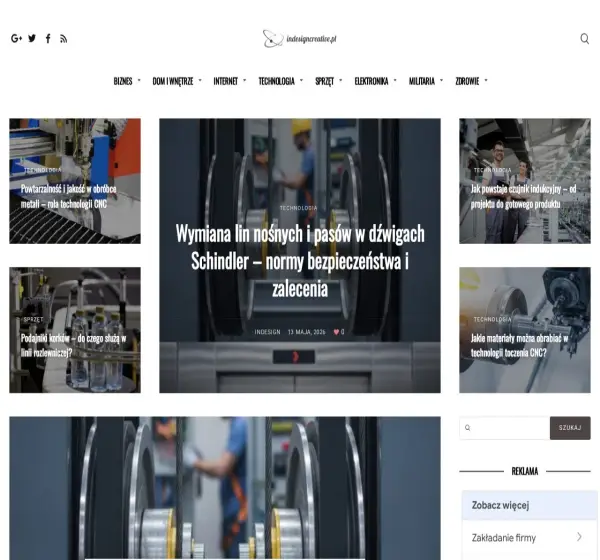
Task: Open article Podajniki korków do czego służą
Action: pyautogui.click(x=73, y=345)
